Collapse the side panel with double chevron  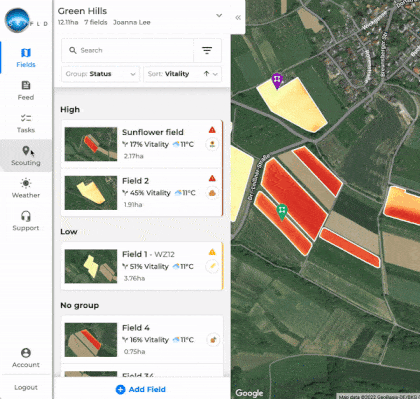(238, 18)
